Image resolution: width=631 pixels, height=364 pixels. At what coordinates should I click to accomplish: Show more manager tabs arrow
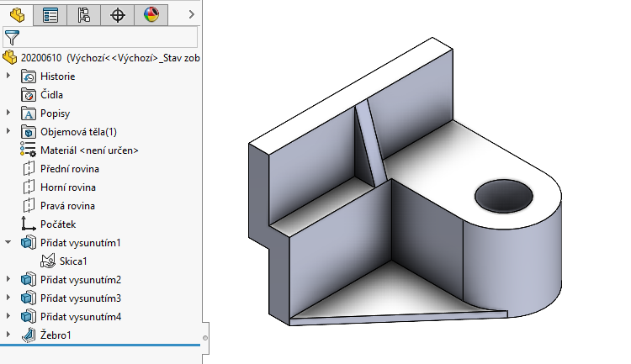point(192,15)
